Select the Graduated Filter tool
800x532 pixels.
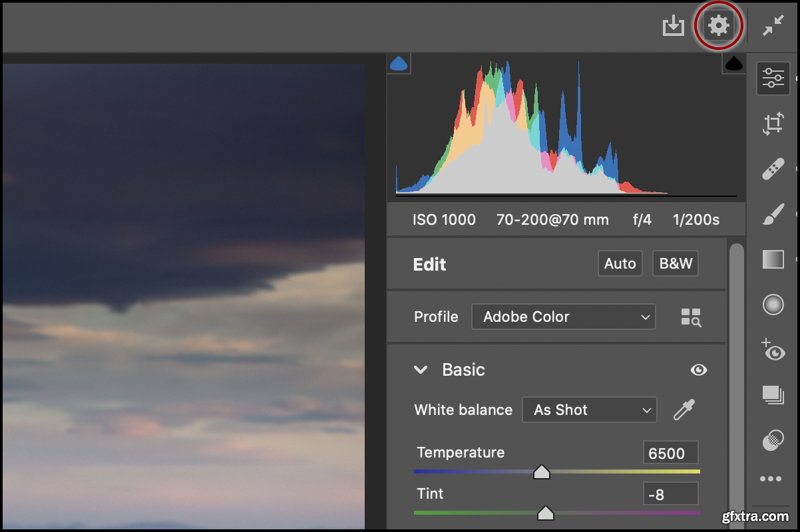[773, 259]
